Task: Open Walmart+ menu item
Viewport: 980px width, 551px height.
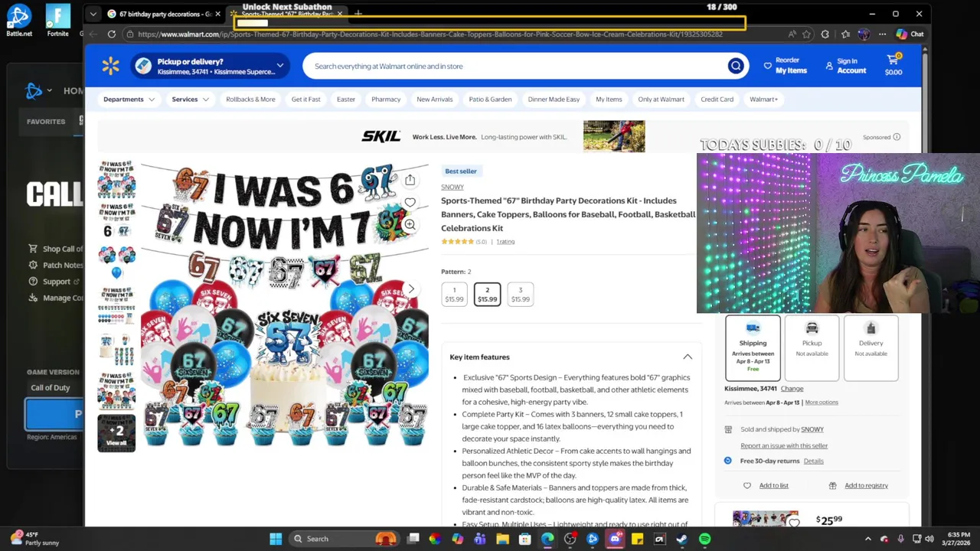Action: (x=763, y=99)
